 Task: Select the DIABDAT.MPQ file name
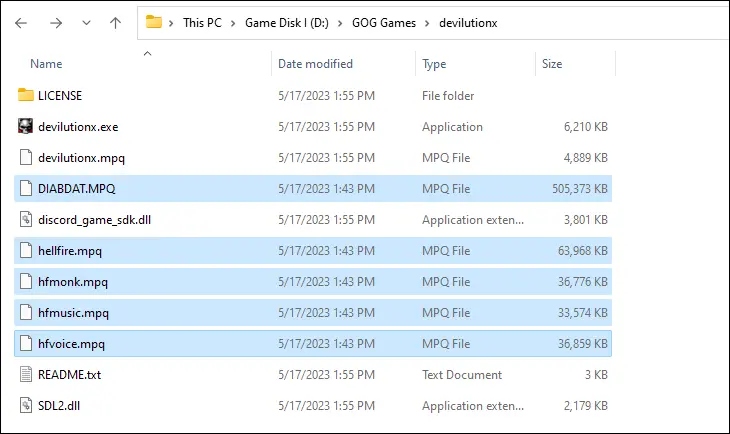click(x=77, y=189)
